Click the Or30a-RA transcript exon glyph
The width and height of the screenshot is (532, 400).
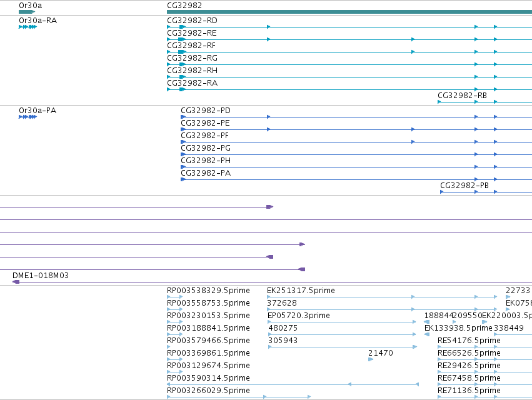[x=28, y=27]
